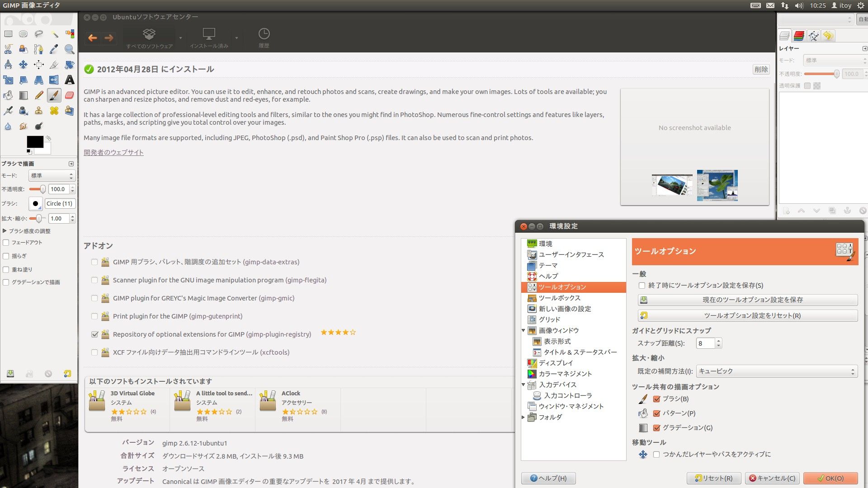Click the OK(O) button
Screen dimensions: 868x488
point(830,479)
